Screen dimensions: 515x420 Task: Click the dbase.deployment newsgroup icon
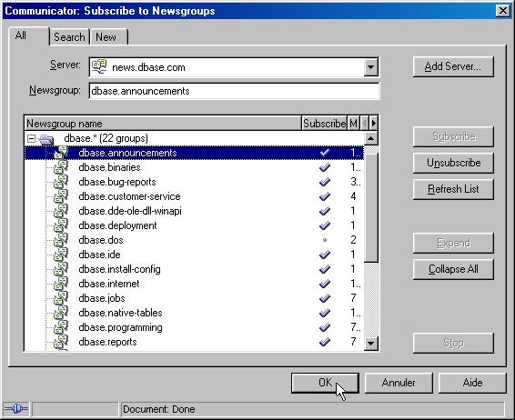[x=61, y=225]
